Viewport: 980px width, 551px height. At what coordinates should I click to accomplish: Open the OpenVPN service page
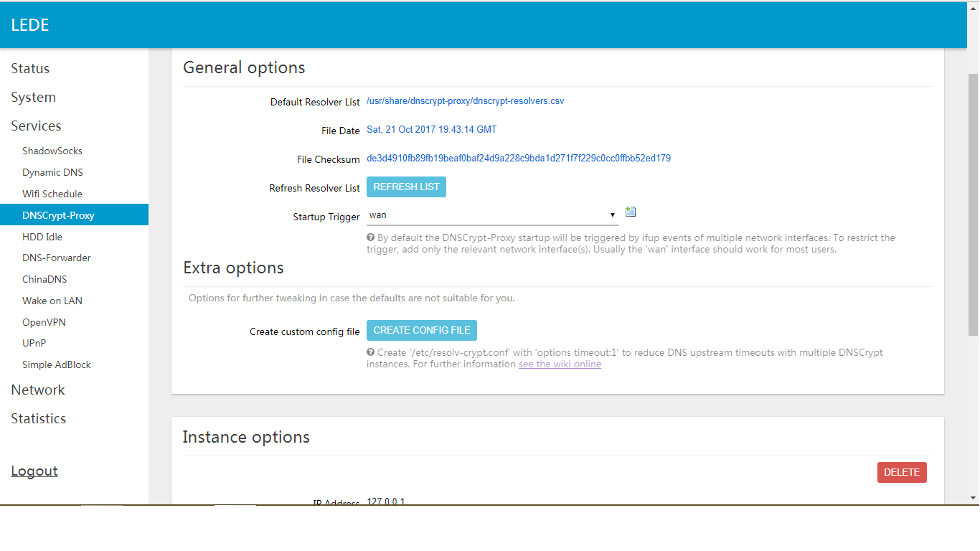pyautogui.click(x=44, y=323)
